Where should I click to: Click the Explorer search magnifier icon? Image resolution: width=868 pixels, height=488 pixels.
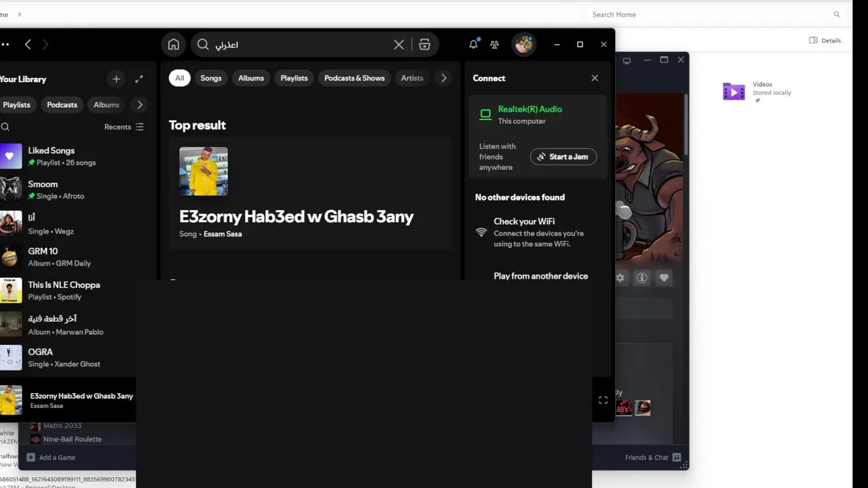click(837, 14)
